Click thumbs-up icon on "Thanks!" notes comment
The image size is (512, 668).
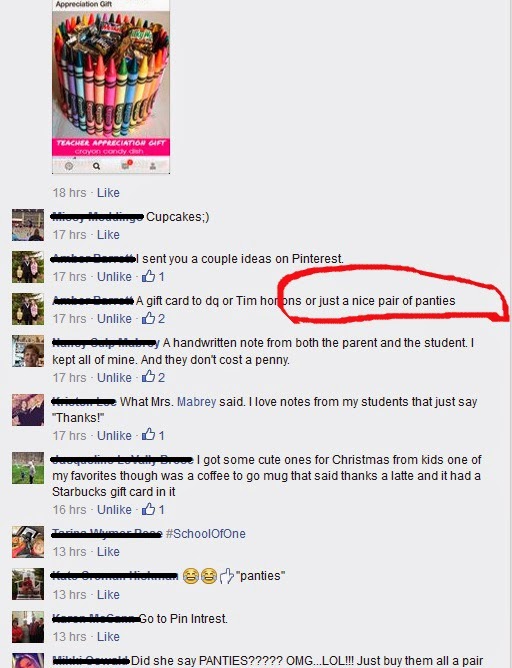click(x=148, y=435)
